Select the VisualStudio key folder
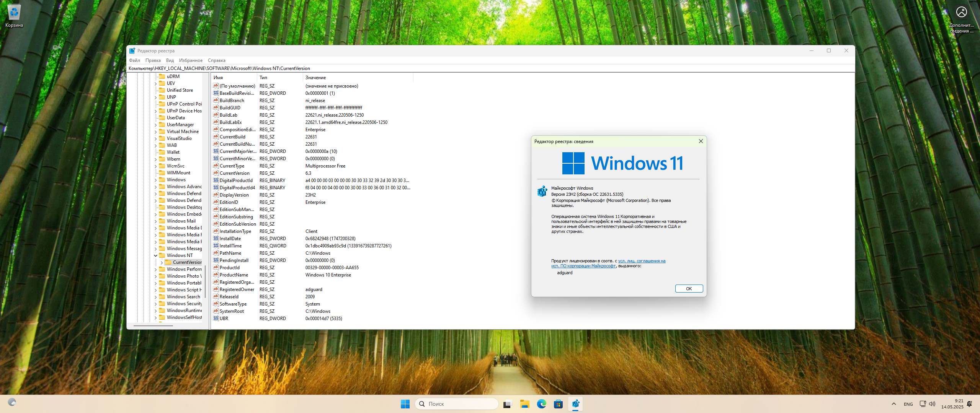980x413 pixels. point(175,138)
